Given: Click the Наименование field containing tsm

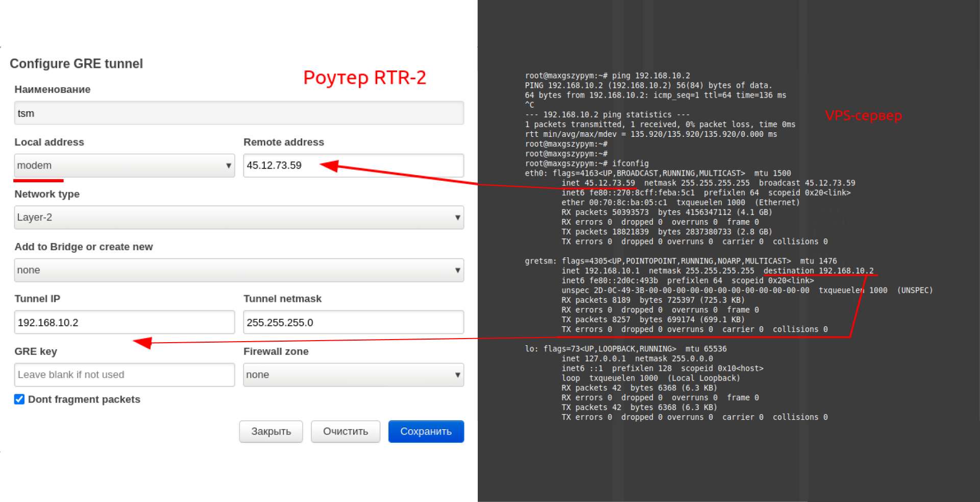Looking at the screenshot, I should [x=238, y=113].
